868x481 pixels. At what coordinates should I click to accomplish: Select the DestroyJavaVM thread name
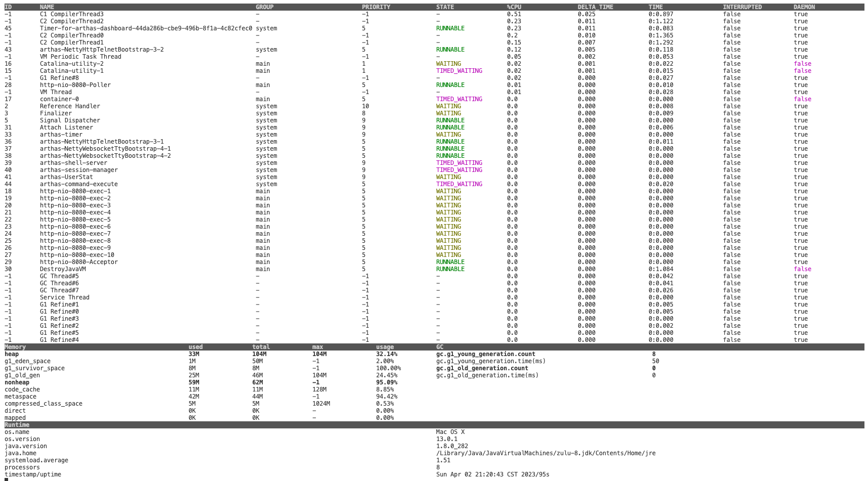tap(63, 269)
